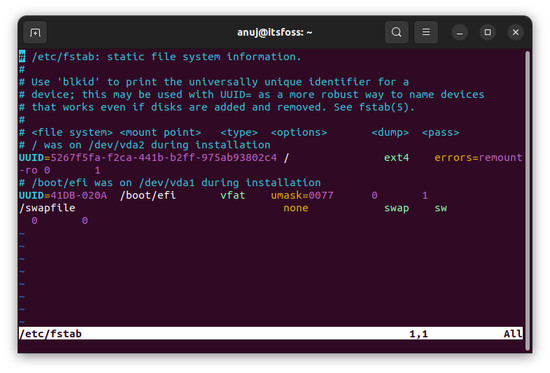Click the /etc/fstab filename in status bar
This screenshot has width=550, height=373.
tap(51, 334)
